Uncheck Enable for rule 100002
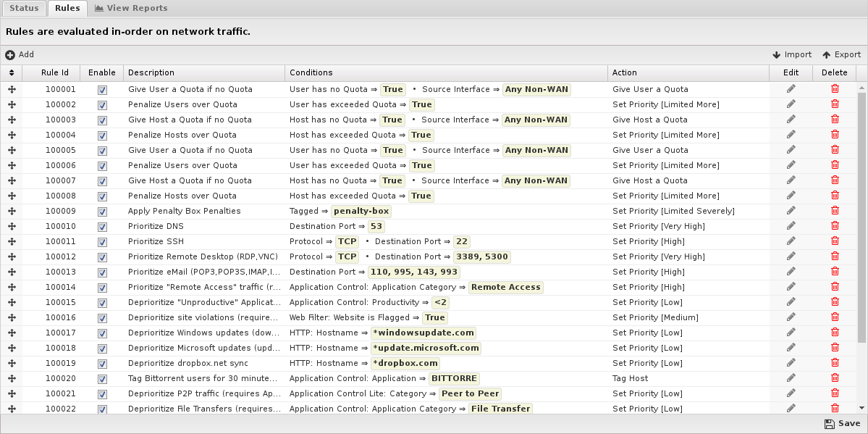The image size is (868, 434). pyautogui.click(x=102, y=105)
